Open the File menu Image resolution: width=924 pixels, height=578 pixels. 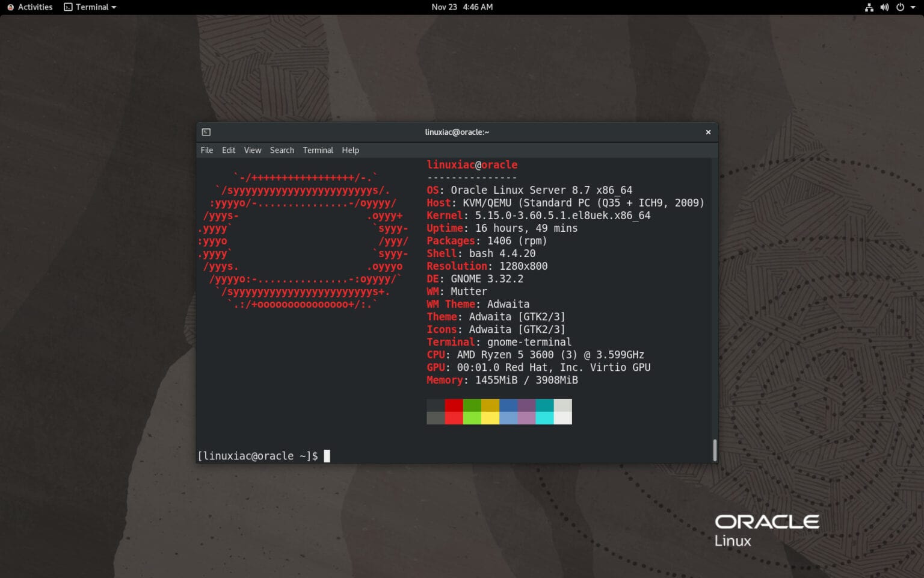click(x=206, y=150)
